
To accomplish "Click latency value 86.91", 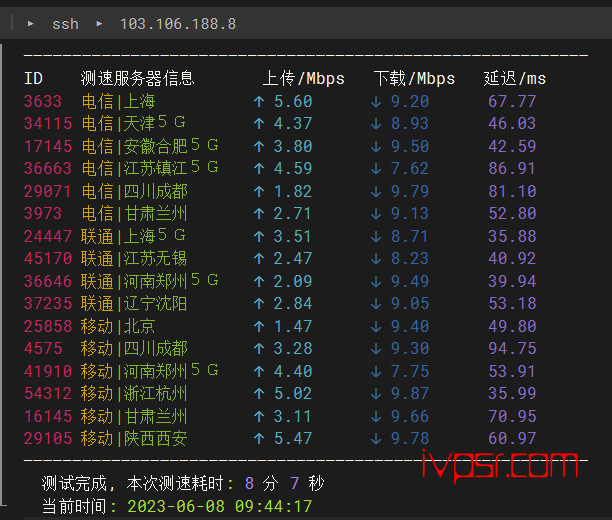I will point(512,168).
